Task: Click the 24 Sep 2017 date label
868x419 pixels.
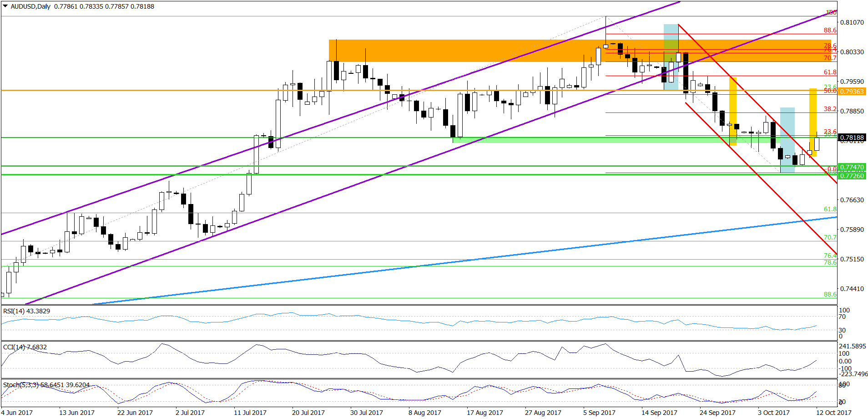Action: 718,413
